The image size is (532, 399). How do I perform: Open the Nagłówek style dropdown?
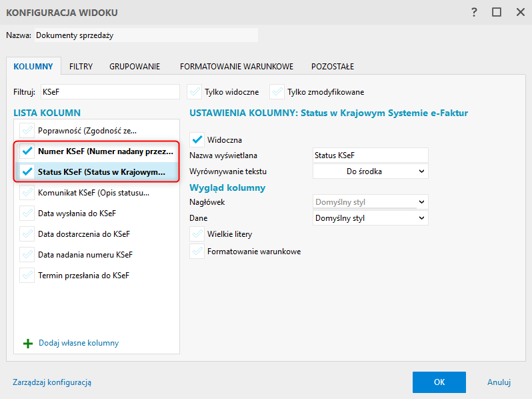coord(370,202)
